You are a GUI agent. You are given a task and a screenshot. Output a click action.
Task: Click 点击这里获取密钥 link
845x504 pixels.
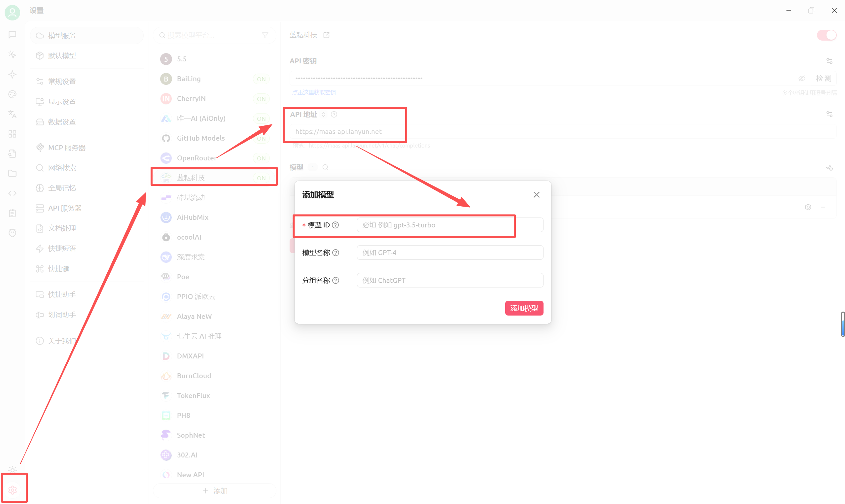pyautogui.click(x=314, y=92)
